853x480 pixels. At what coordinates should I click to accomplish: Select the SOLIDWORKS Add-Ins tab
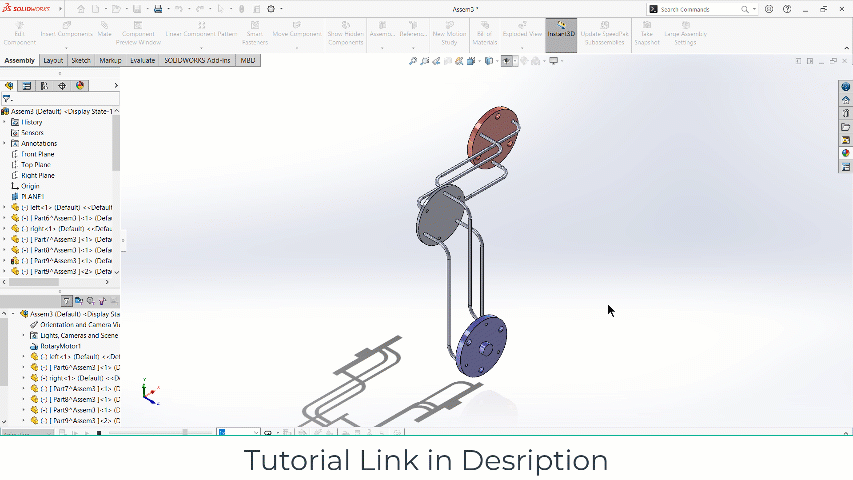(197, 60)
